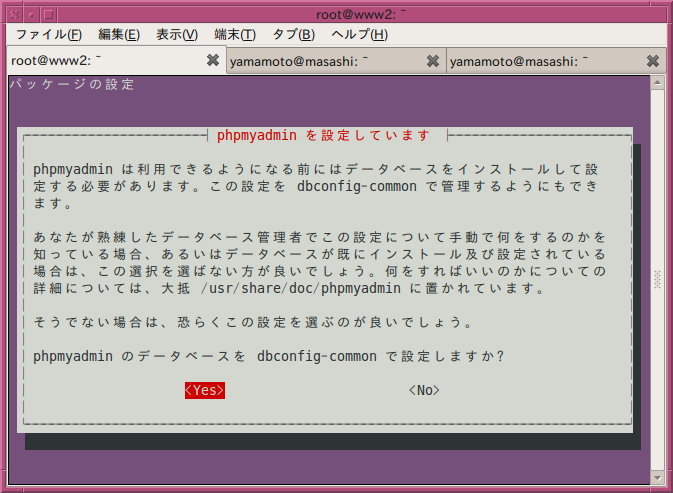Switch to the last yamamoto@masashi tab
Viewport: 673px width, 493px height.
pyautogui.click(x=556, y=61)
